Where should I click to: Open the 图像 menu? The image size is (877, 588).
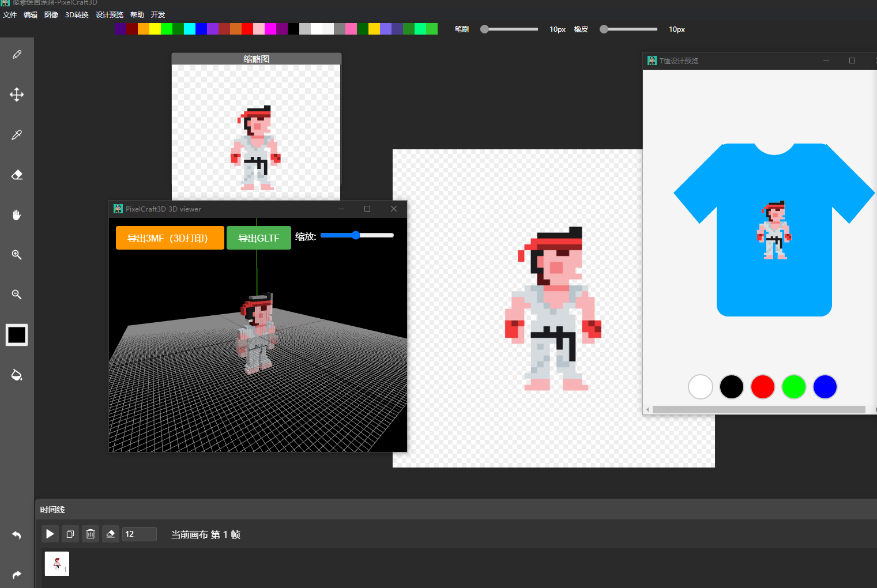[x=51, y=15]
